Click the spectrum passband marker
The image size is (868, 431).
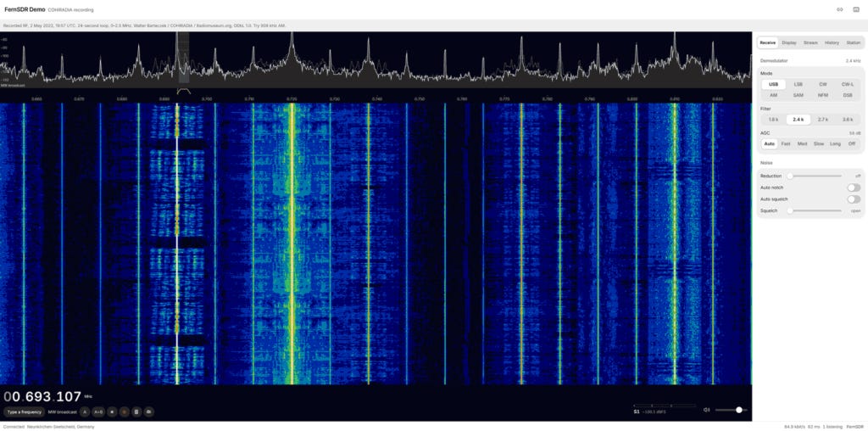[184, 91]
